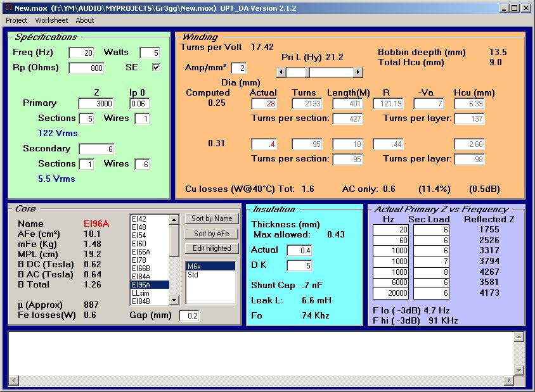The image size is (535, 392).
Task: Click Edit hilighted button
Action: click(212, 248)
